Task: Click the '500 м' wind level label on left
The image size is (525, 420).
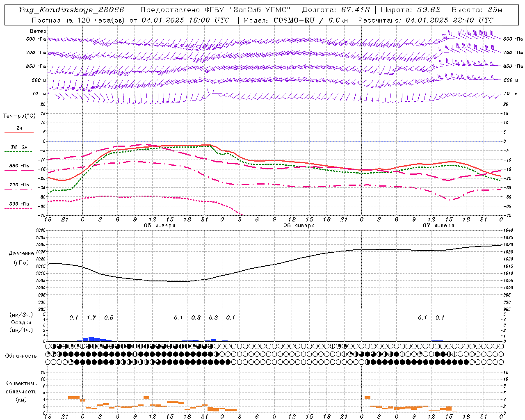Action: pyautogui.click(x=39, y=80)
